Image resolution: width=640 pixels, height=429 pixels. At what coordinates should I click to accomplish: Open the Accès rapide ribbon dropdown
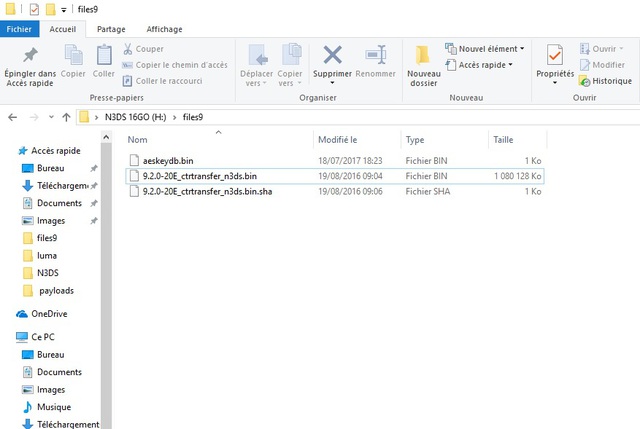(x=484, y=65)
